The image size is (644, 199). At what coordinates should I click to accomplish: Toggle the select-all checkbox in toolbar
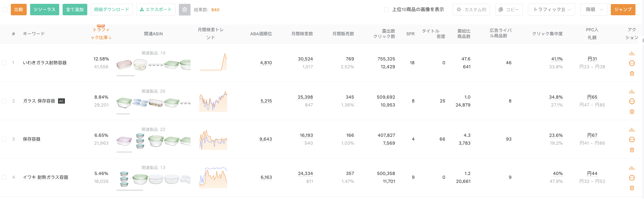point(5,9)
